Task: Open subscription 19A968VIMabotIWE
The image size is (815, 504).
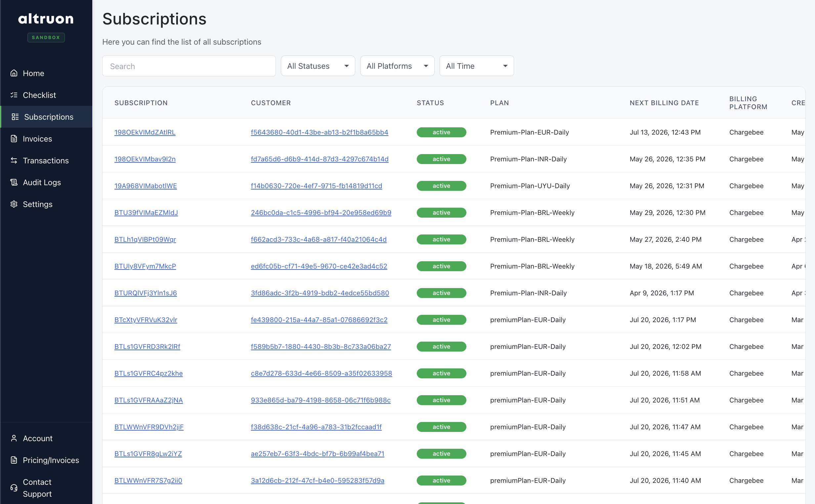Action: click(x=146, y=186)
